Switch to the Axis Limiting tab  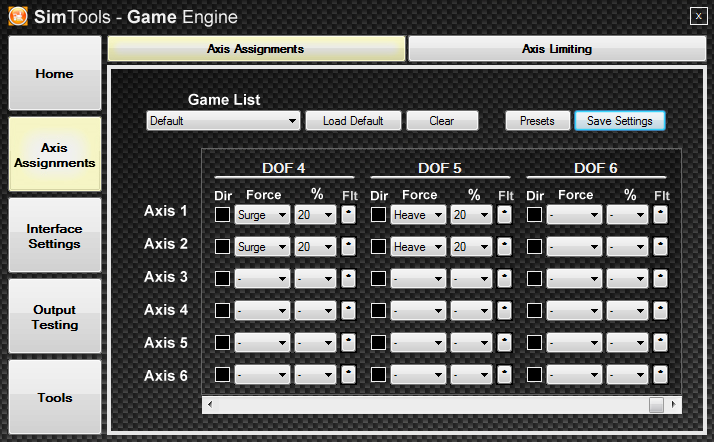click(x=556, y=49)
